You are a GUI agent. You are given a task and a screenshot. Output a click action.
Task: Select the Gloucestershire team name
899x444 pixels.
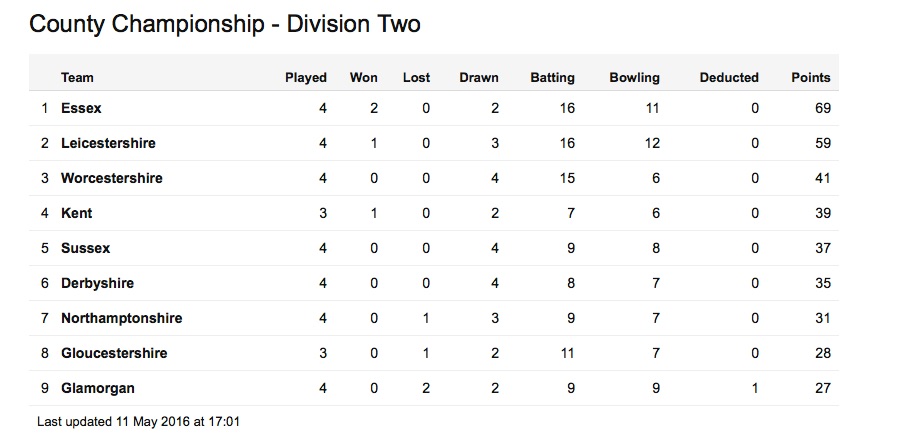pyautogui.click(x=114, y=353)
